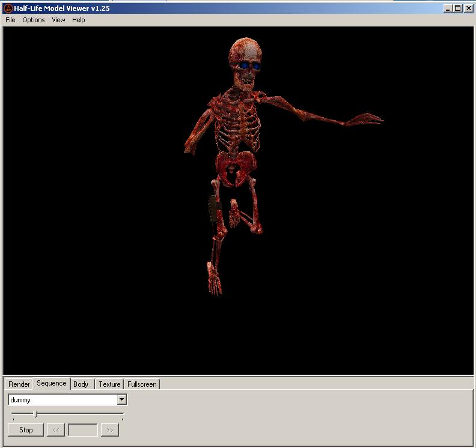The height and width of the screenshot is (448, 476).
Task: Click the Half-Life Model Viewer title bar icon
Action: click(x=8, y=8)
